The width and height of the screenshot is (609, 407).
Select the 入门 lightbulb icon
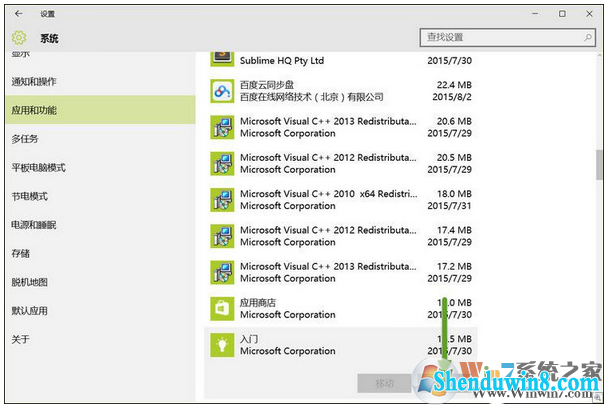click(x=222, y=345)
